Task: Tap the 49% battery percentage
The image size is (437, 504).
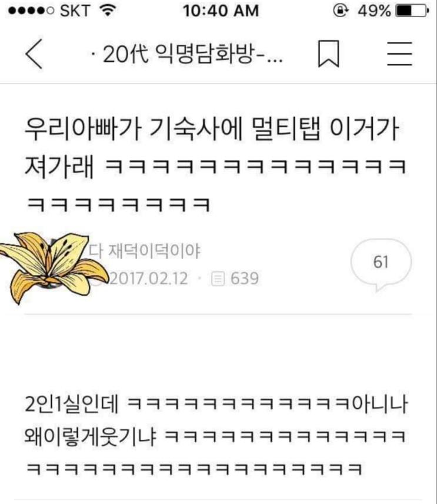Action: point(375,11)
